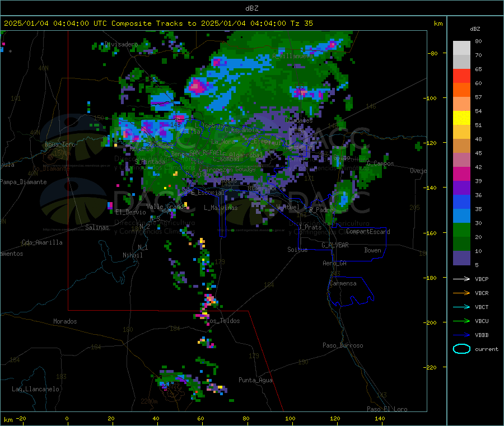Click the 'Divisadero' map label
The width and height of the screenshot is (504, 426).
121,44
